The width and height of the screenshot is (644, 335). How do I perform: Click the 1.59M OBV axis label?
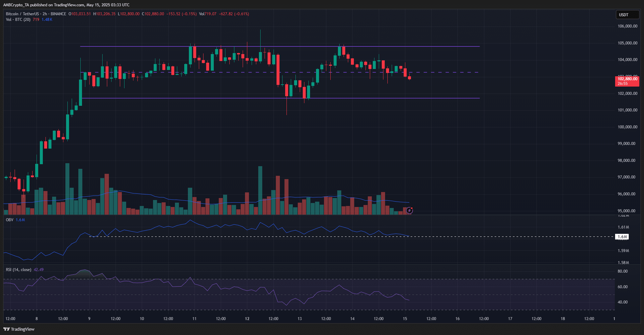[623, 251]
